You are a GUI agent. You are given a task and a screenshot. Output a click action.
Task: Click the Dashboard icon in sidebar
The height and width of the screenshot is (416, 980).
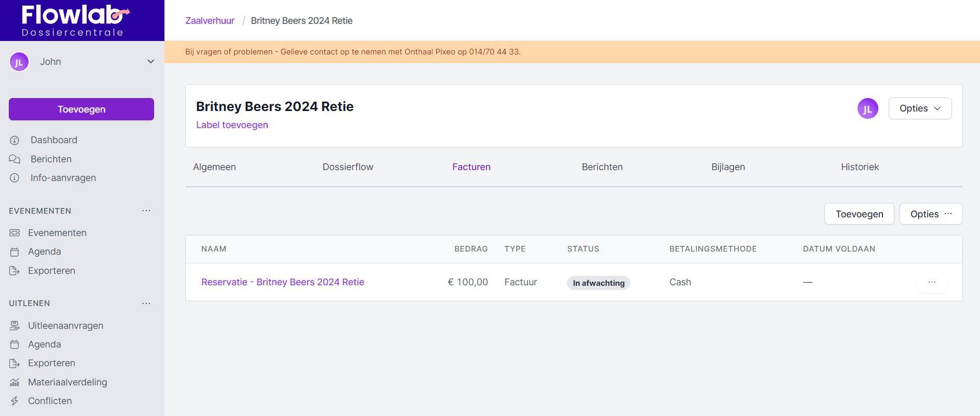(x=15, y=140)
